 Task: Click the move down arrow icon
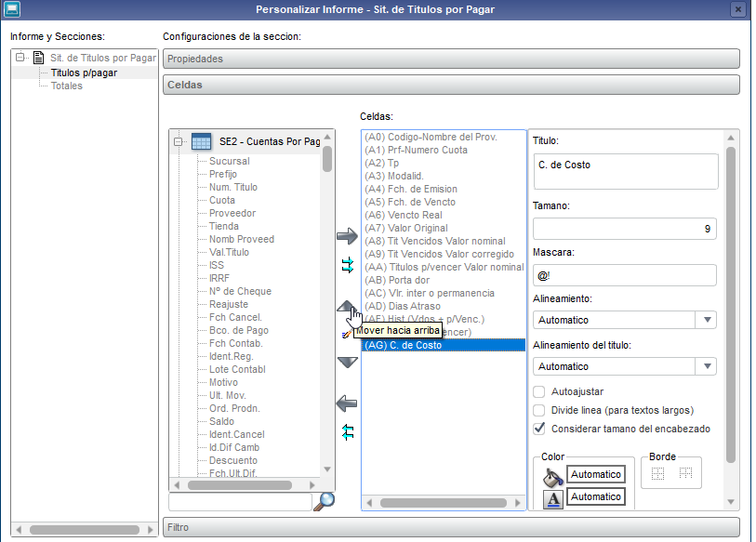[x=347, y=363]
